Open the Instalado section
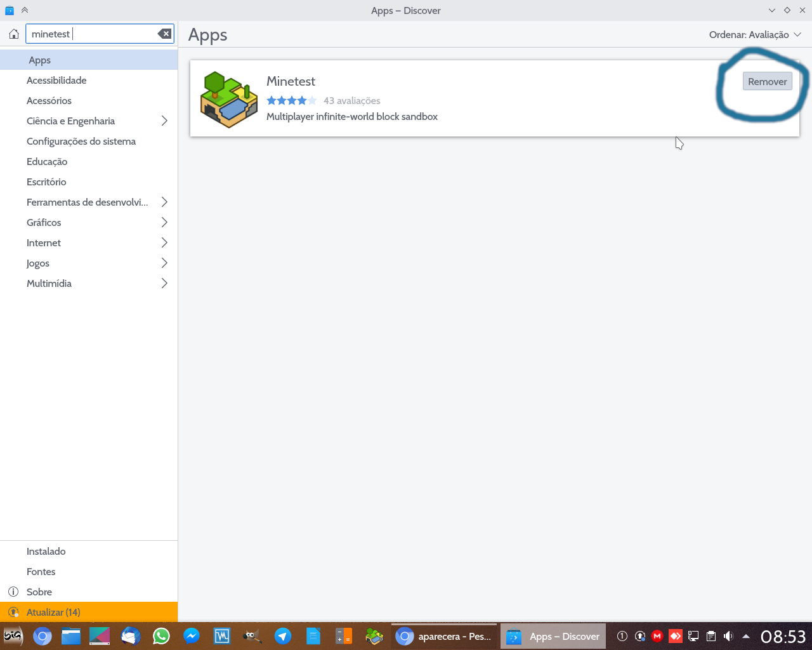 tap(89, 551)
